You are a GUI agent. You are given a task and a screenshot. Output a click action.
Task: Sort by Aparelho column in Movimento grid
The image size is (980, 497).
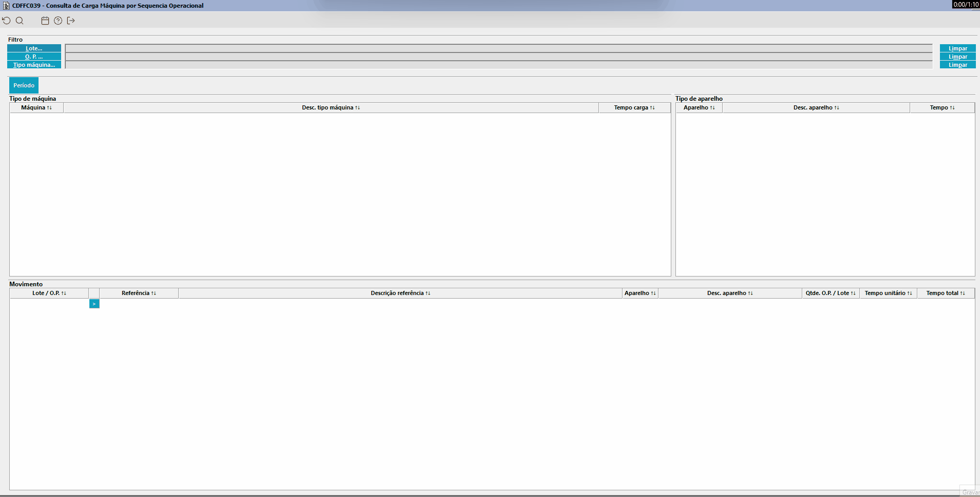click(640, 293)
